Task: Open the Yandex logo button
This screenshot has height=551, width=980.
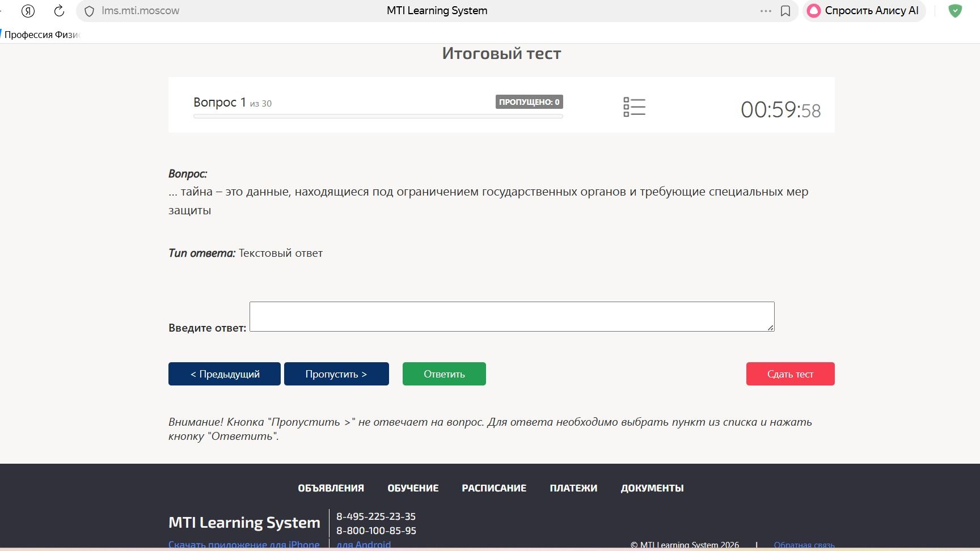Action: 28,11
